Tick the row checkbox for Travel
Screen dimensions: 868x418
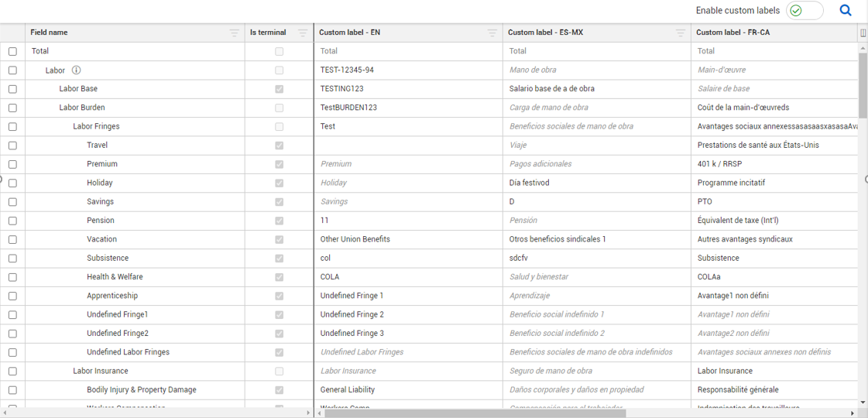click(x=12, y=146)
